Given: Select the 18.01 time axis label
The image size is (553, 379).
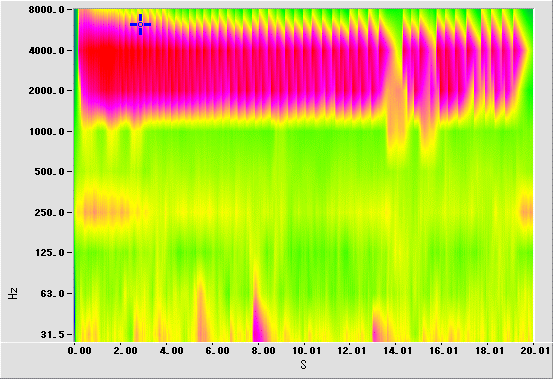Looking at the screenshot, I should pyautogui.click(x=490, y=351).
